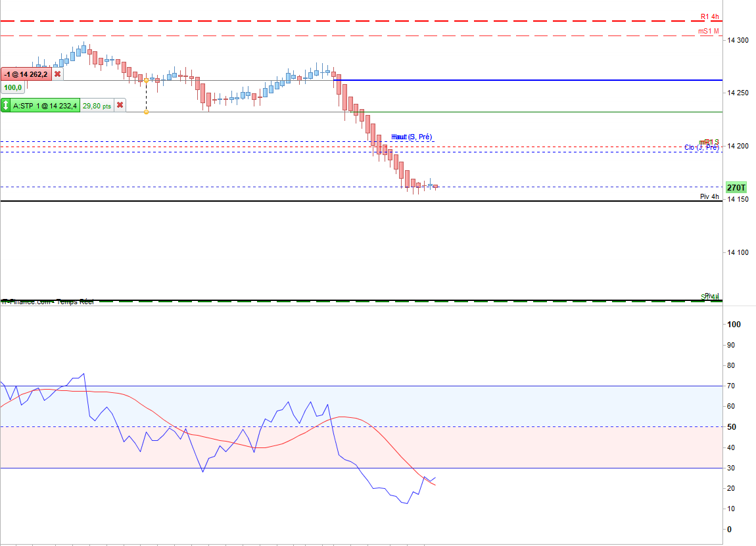Click the RSI scale value 100

pyautogui.click(x=734, y=325)
